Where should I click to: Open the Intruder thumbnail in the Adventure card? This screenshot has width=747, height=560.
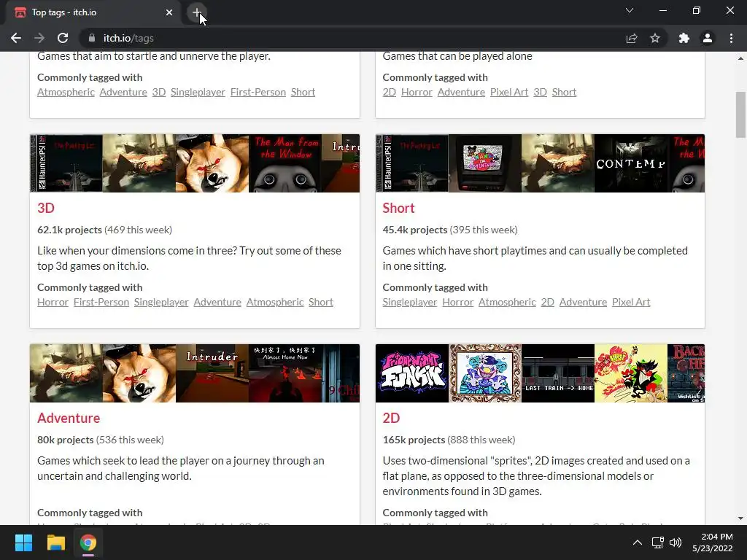point(212,373)
